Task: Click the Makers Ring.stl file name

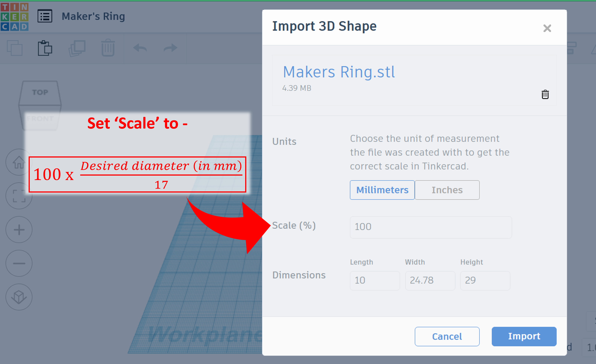Action: [339, 72]
